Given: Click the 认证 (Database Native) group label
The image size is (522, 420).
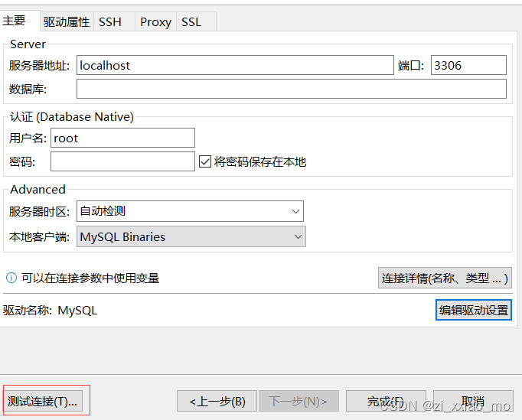Looking at the screenshot, I should [x=72, y=117].
